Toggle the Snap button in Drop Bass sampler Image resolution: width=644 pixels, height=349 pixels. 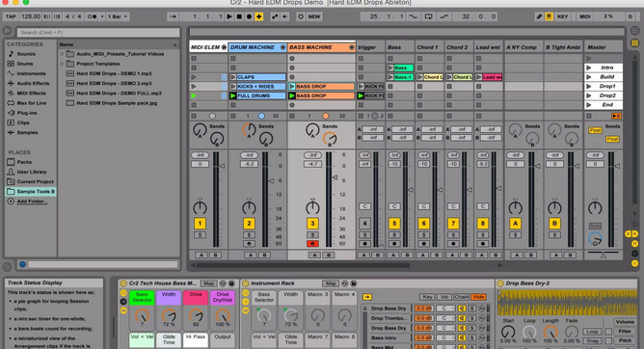point(592,340)
